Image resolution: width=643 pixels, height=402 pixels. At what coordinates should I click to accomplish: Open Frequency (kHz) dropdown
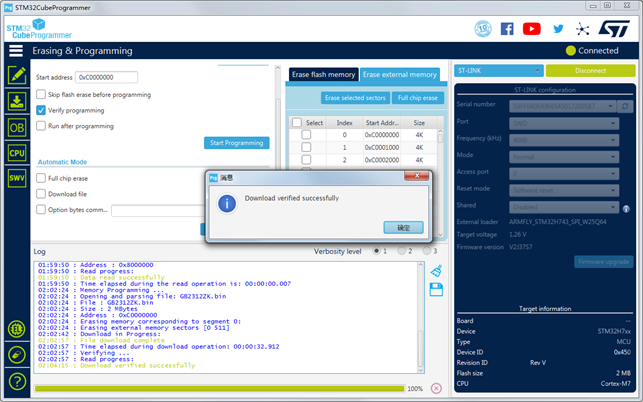coord(564,140)
